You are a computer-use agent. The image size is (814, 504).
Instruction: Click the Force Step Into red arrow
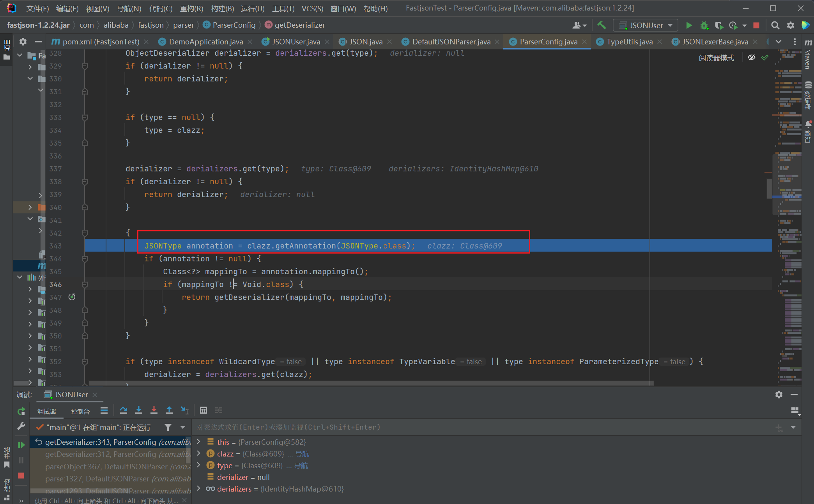click(x=154, y=410)
